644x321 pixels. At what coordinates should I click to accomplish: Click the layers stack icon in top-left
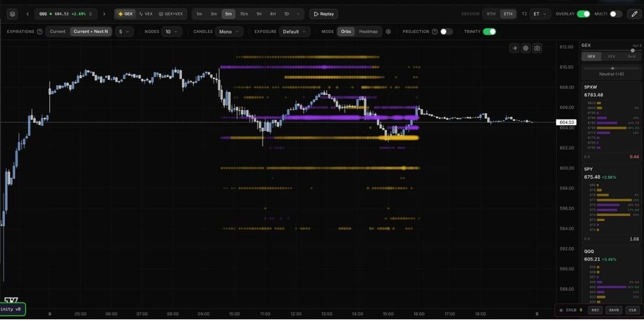(13, 14)
